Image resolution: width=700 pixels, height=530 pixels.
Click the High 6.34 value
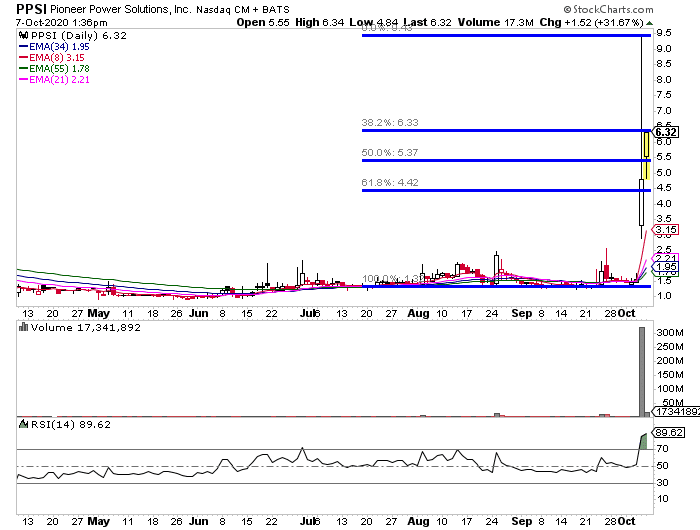320,22
